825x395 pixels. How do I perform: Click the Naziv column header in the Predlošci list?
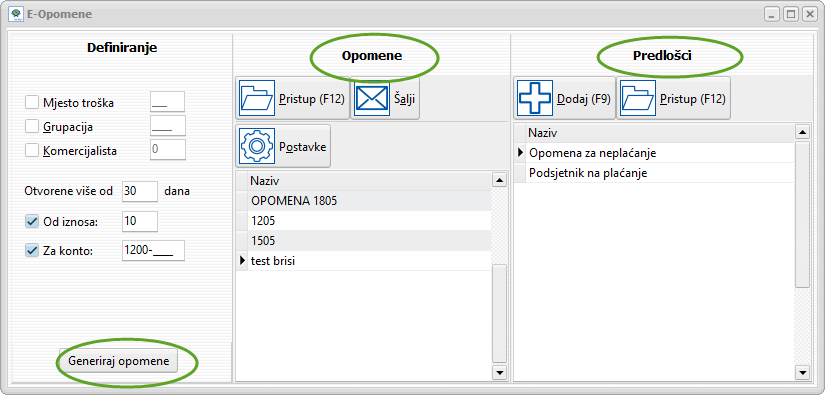(x=660, y=132)
